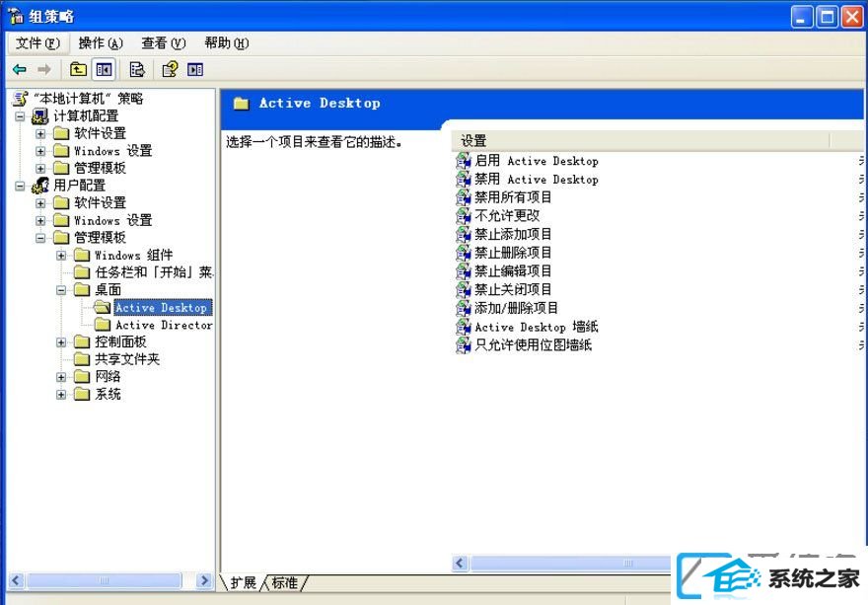Collapse the 用户配置 tree node

[x=20, y=186]
